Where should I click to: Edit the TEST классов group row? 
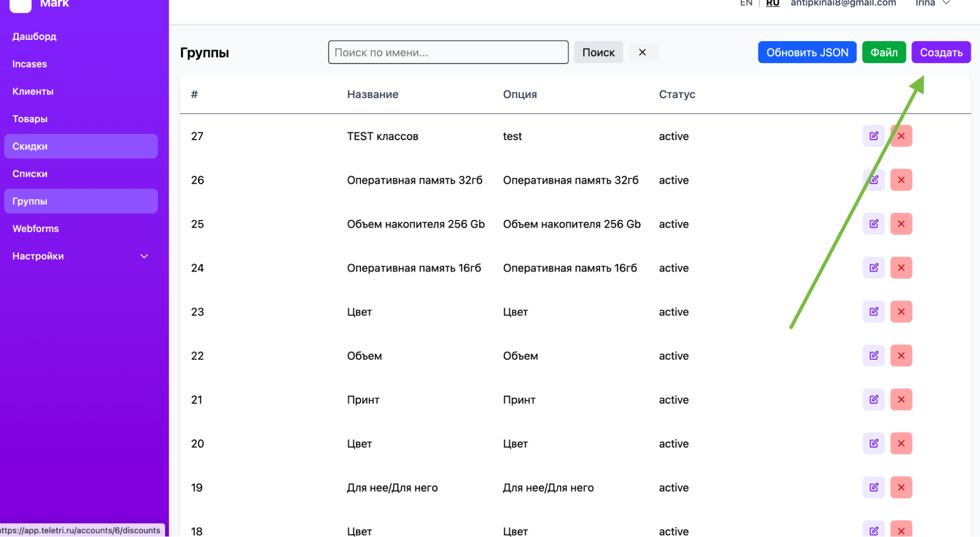874,136
